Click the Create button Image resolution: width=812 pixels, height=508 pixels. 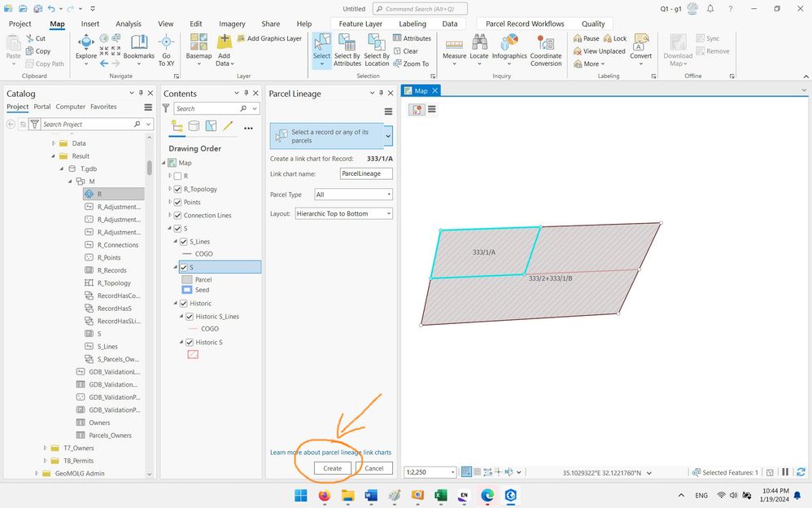[333, 468]
